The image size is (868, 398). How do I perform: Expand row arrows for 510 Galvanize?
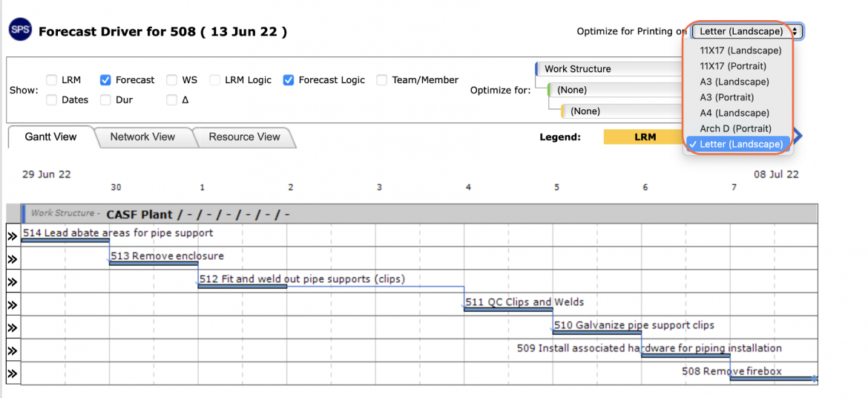(x=13, y=328)
